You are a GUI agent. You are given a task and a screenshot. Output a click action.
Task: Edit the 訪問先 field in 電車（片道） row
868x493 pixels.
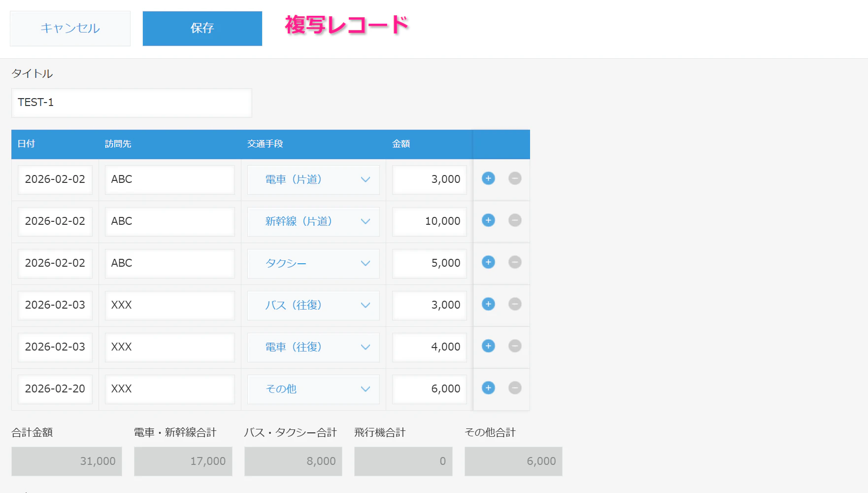(170, 179)
